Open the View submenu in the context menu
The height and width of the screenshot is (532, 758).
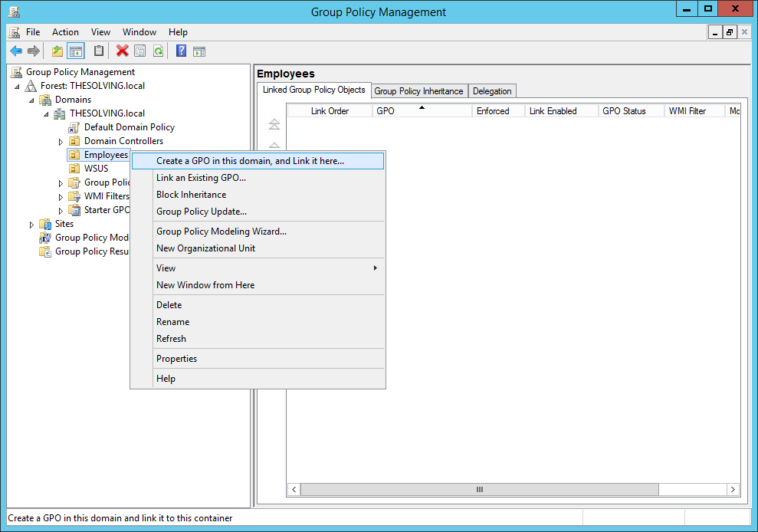166,268
